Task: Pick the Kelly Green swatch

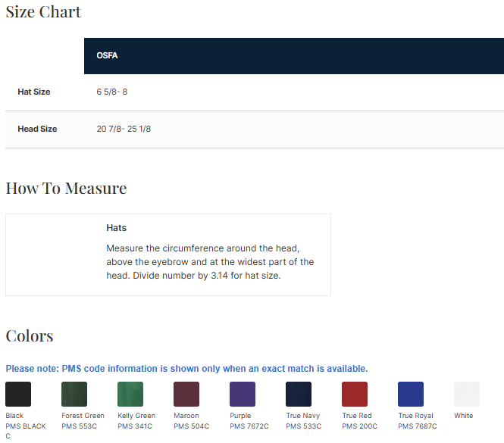Action: click(x=130, y=395)
